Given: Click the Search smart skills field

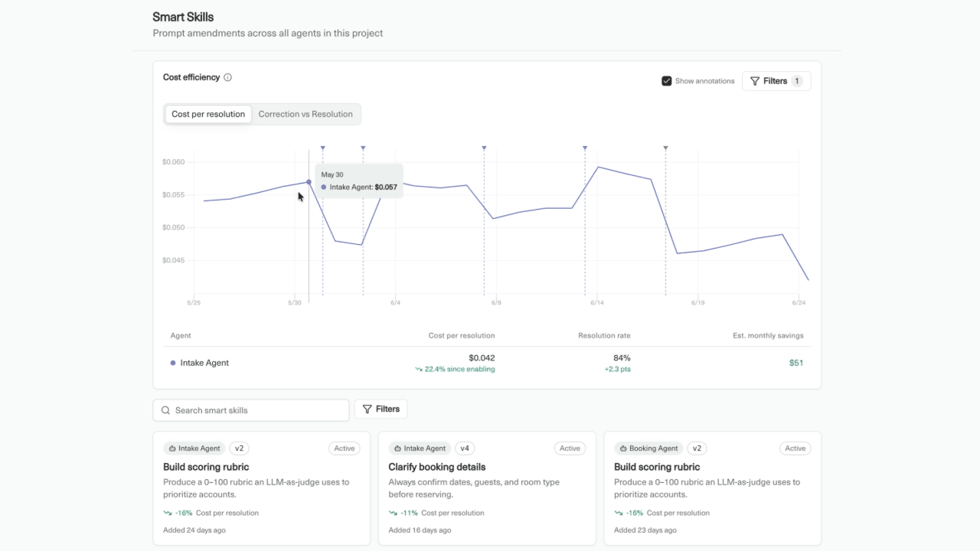Looking at the screenshot, I should click(x=251, y=410).
